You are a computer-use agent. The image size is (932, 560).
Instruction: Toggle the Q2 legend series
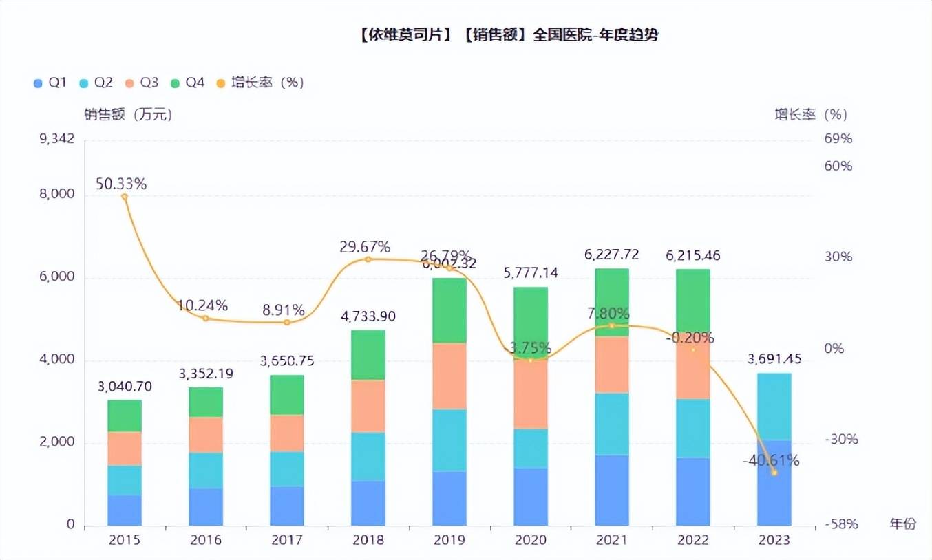pyautogui.click(x=96, y=83)
